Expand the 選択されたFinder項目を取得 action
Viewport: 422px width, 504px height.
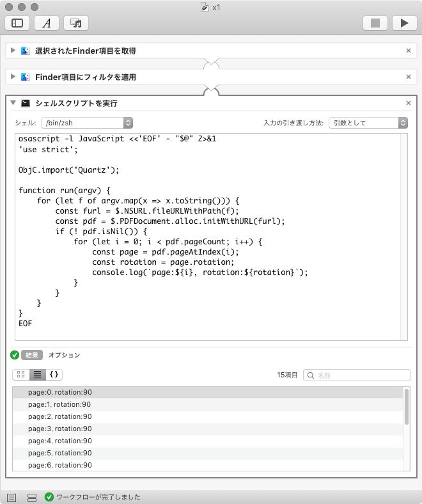tap(13, 51)
